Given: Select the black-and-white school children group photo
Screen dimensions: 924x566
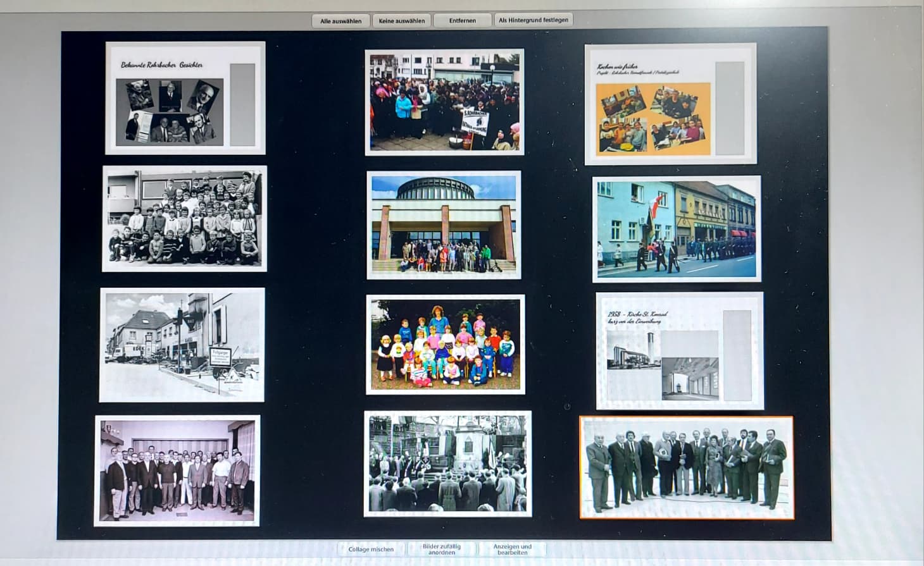Looking at the screenshot, I should [184, 219].
